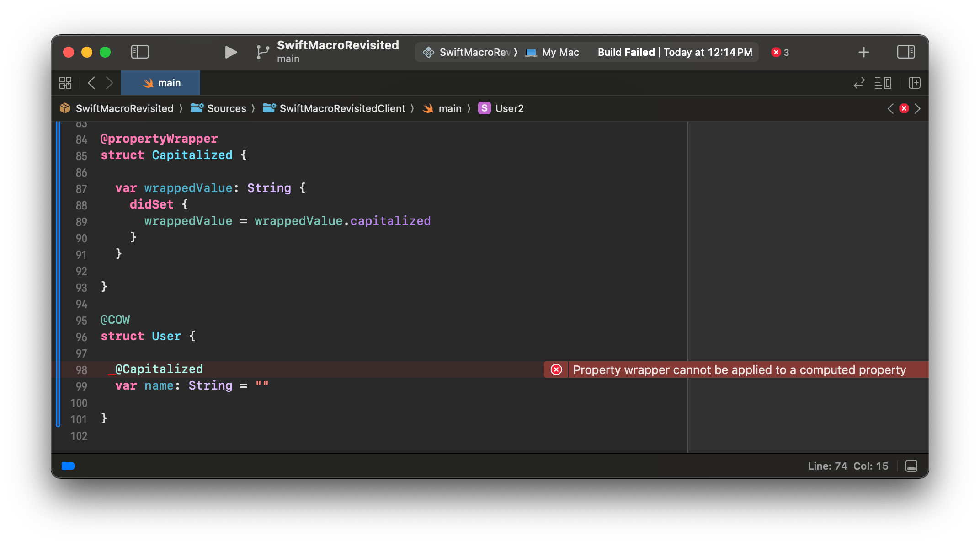
Task: Click the red error count badge
Action: [x=780, y=52]
